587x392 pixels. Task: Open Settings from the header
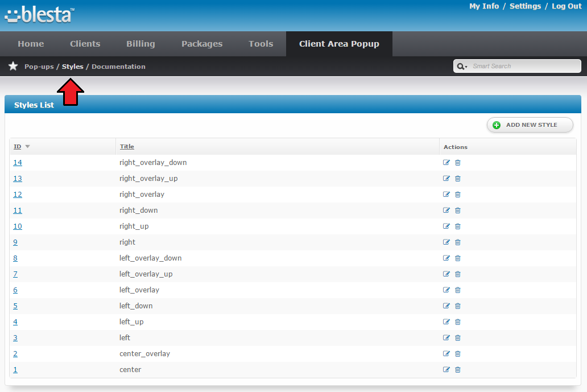525,6
